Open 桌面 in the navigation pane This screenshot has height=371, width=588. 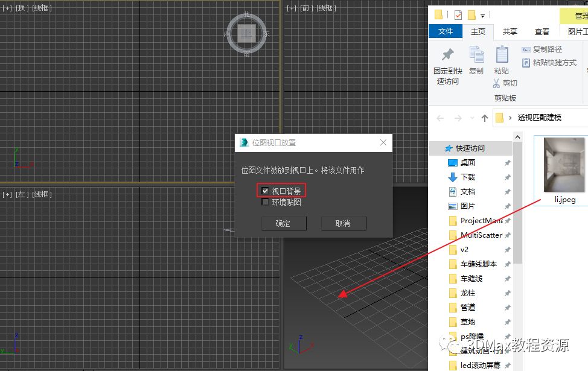pos(468,163)
